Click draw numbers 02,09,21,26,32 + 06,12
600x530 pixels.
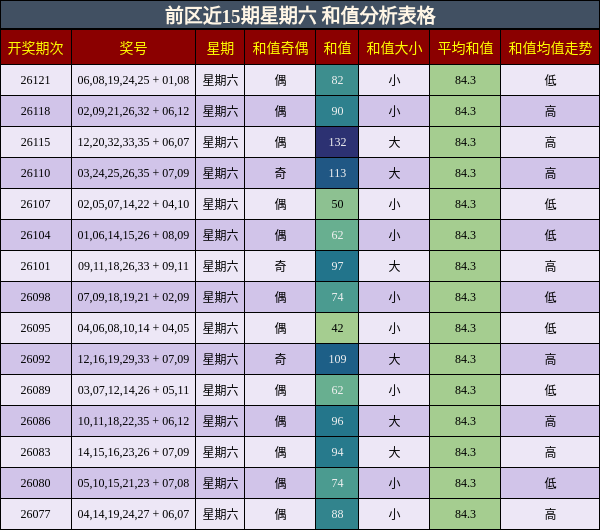(x=133, y=111)
